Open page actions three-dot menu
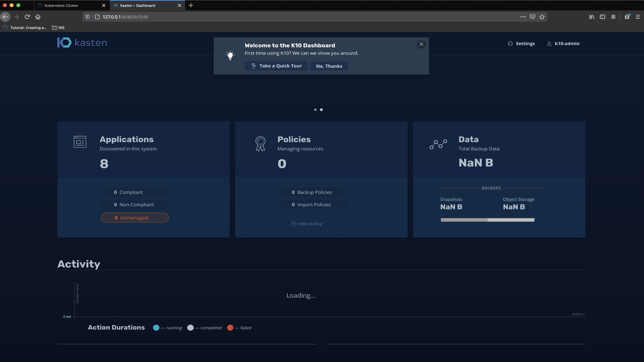 523,17
